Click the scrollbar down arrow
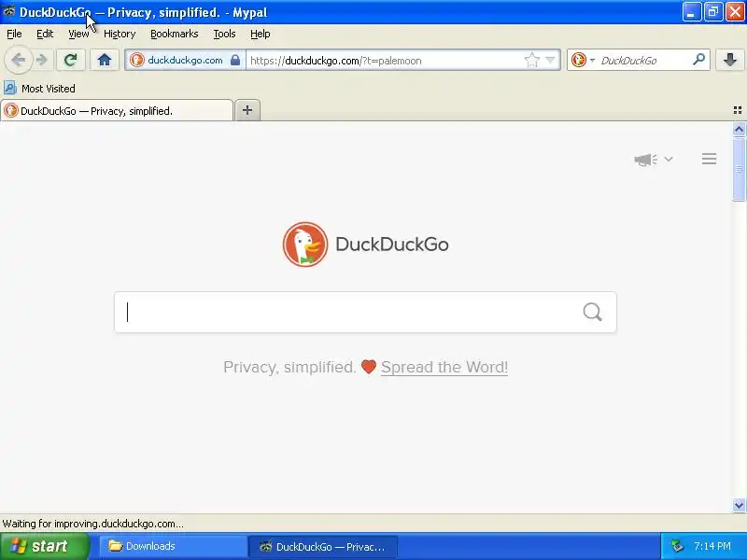The height and width of the screenshot is (560, 747). coord(739,505)
